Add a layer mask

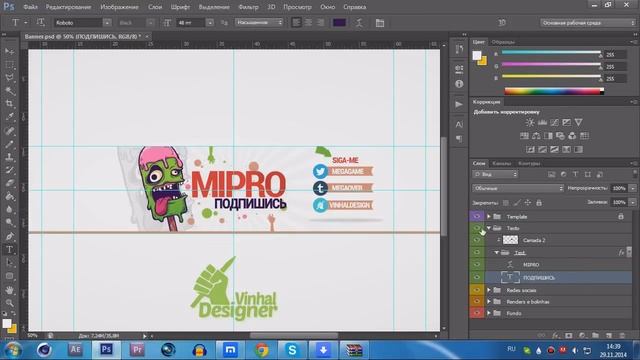(569, 336)
